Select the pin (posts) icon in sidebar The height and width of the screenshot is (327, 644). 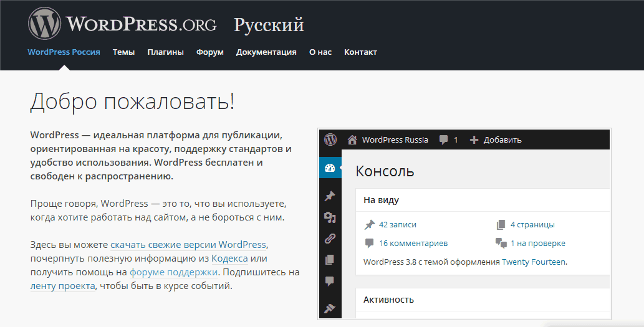tap(330, 196)
